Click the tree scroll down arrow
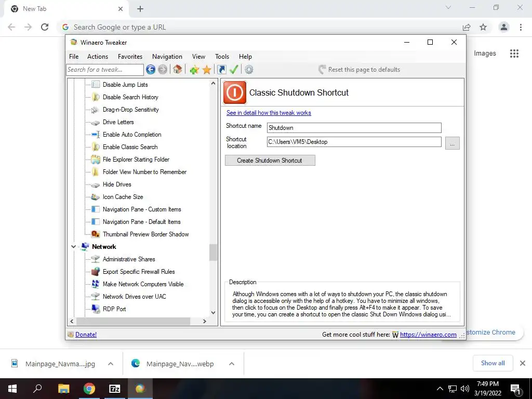The image size is (532, 399). click(213, 313)
